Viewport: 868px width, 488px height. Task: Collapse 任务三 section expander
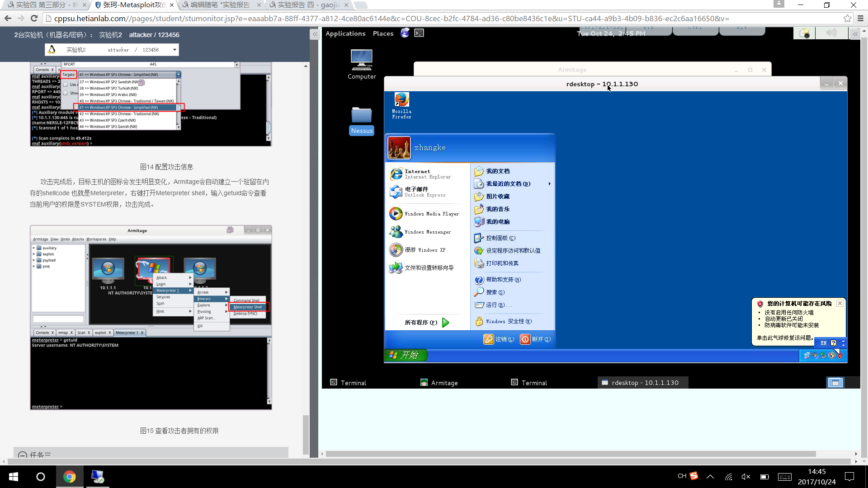pyautogui.click(x=23, y=455)
